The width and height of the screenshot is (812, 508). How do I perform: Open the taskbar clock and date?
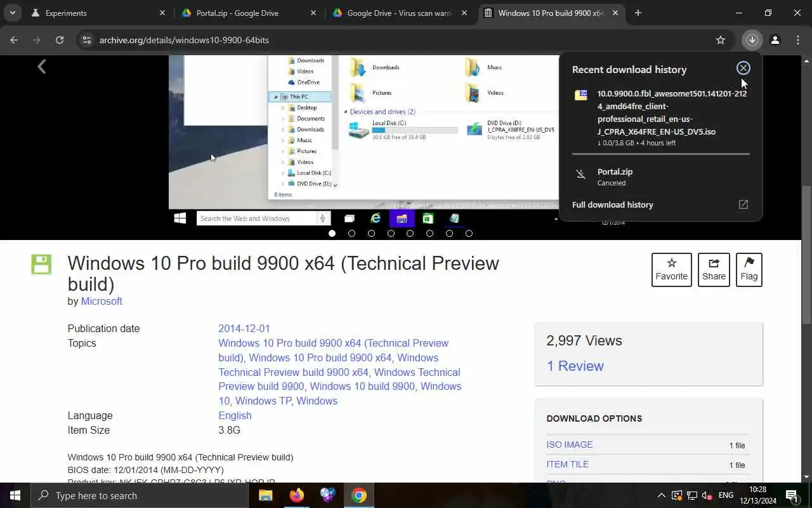(757, 495)
